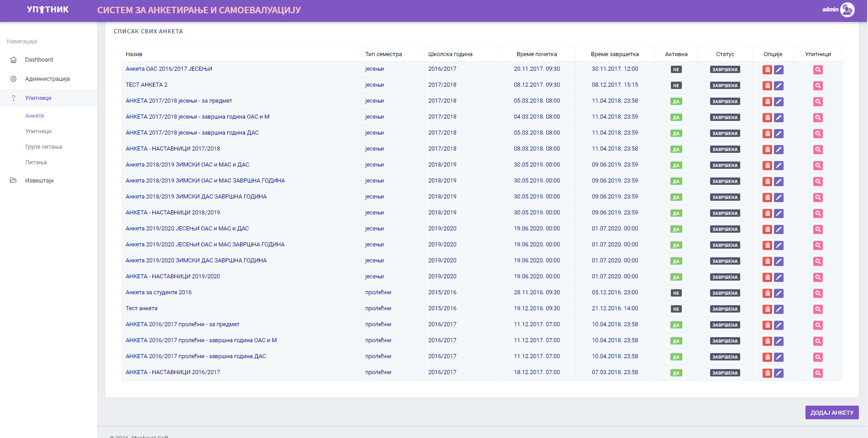Click 'ЗАВРШЕНА' status badge for 'Анкета за студенте 2016'

(725, 293)
